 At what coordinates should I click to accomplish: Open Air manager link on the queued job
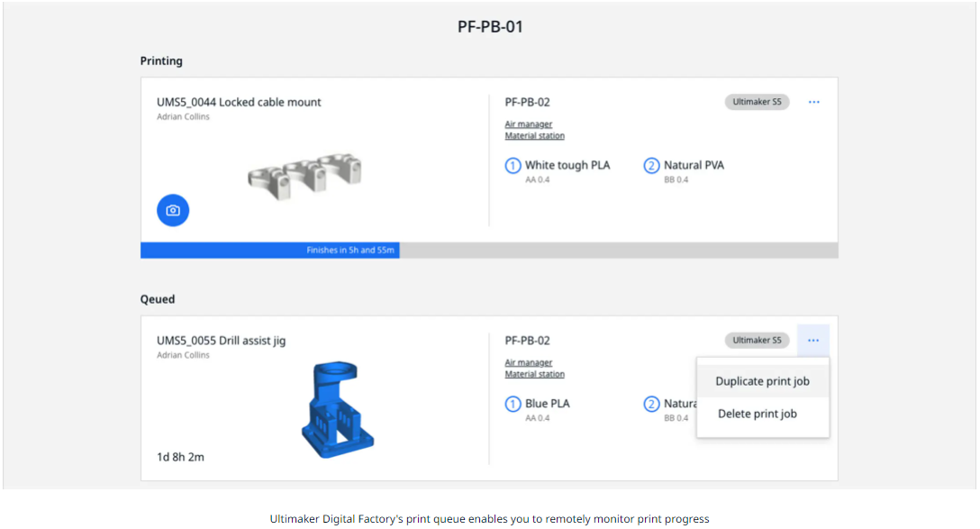pos(528,361)
